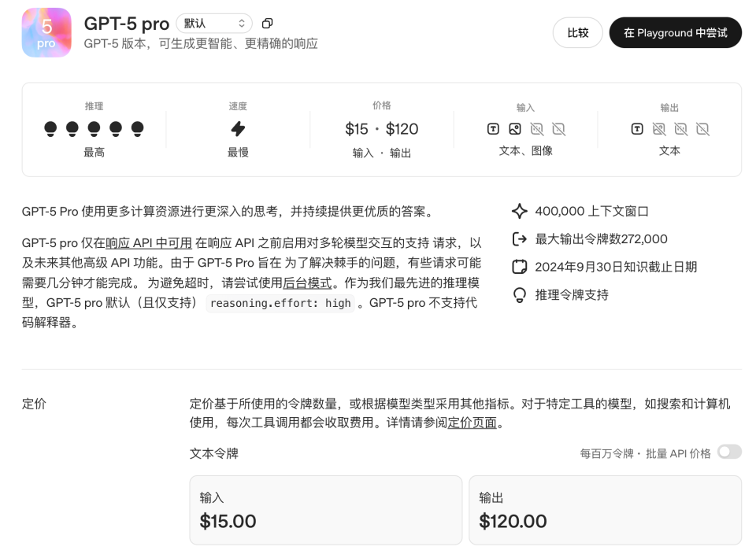The width and height of the screenshot is (756, 554).
Task: Select the text output modality icon
Action: tap(637, 129)
